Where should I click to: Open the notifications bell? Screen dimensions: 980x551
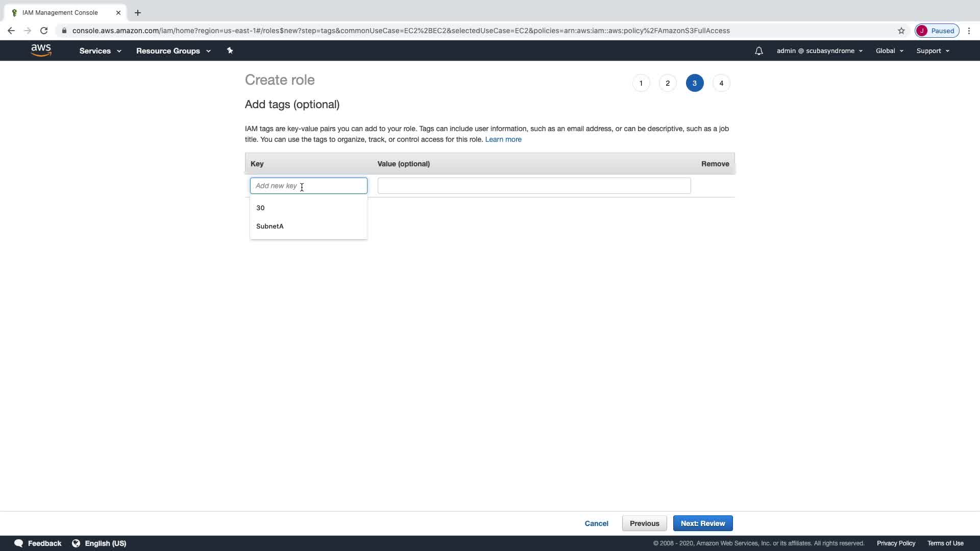tap(758, 51)
